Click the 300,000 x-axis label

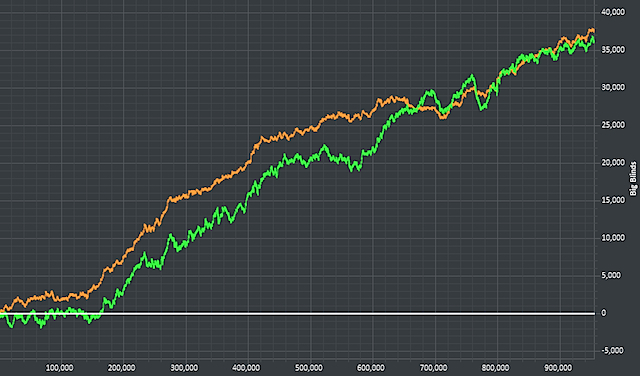tap(184, 367)
